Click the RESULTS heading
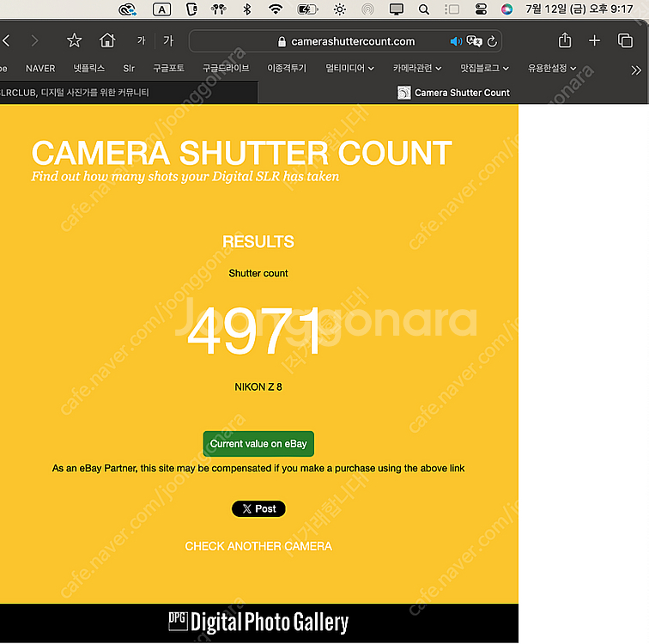Image resolution: width=649 pixels, height=644 pixels. 258,241
